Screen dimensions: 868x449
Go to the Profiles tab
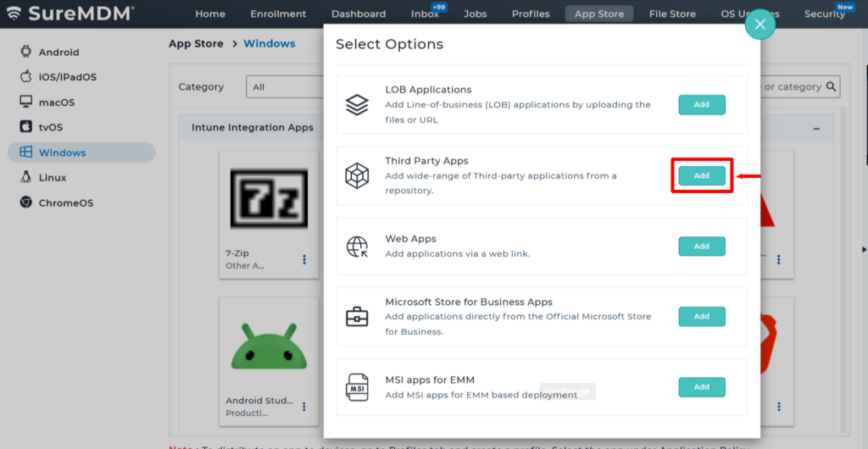point(531,14)
